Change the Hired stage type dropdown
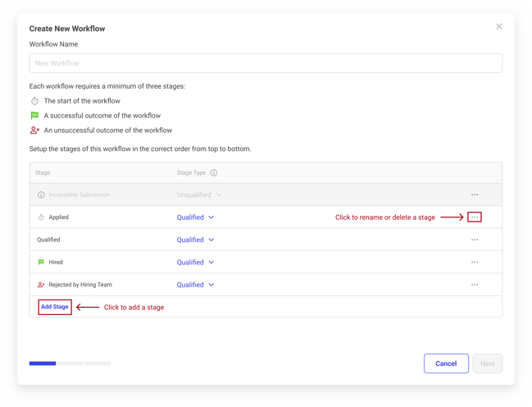The image size is (532, 407). (x=195, y=263)
